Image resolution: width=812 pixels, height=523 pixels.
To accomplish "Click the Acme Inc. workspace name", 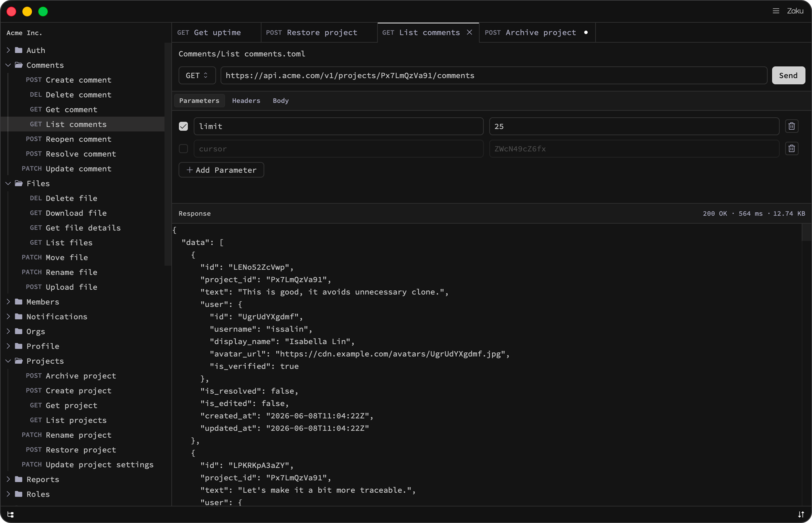I will tap(24, 33).
